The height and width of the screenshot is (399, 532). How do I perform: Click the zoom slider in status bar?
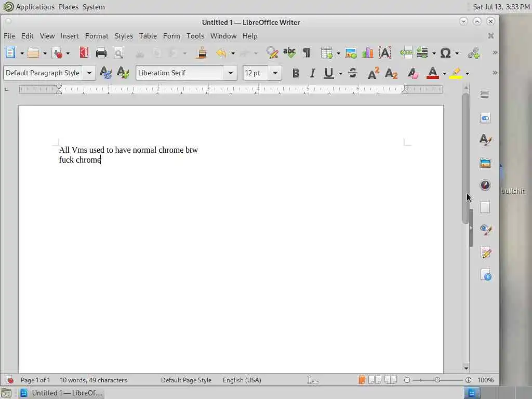437,380
